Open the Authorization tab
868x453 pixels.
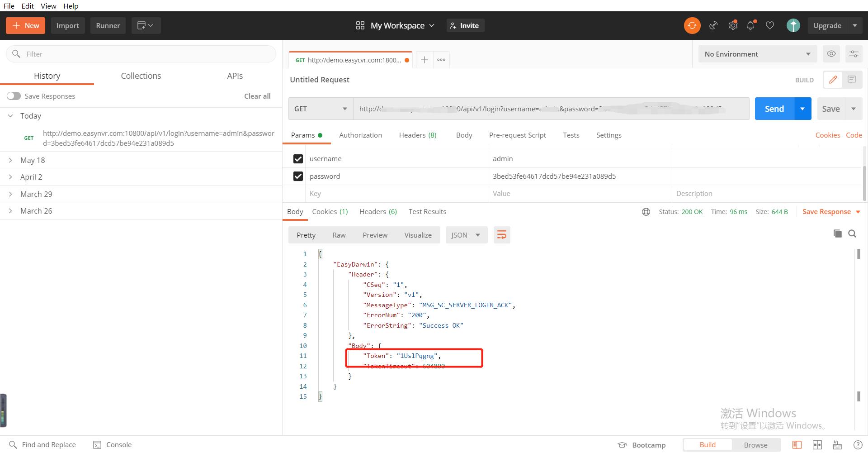point(360,135)
